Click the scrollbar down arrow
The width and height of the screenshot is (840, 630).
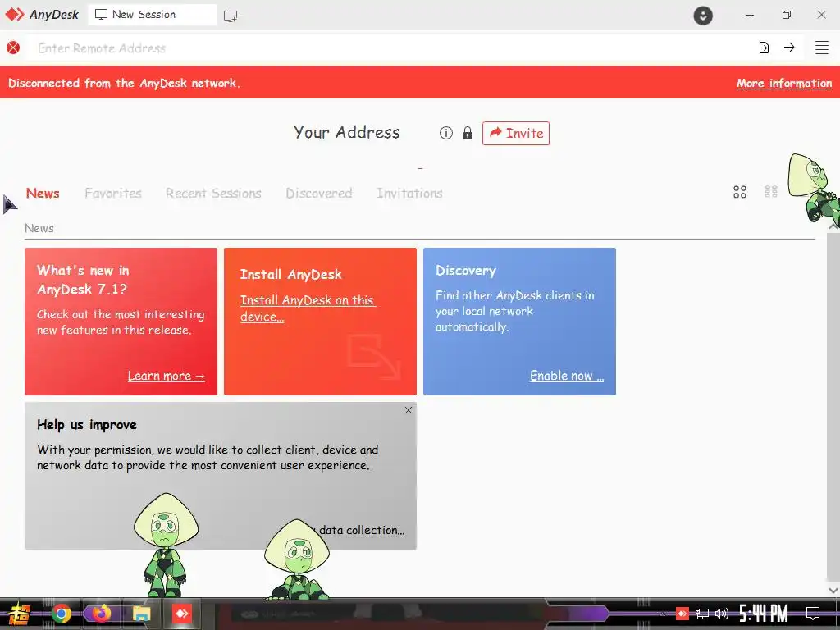coord(833,590)
